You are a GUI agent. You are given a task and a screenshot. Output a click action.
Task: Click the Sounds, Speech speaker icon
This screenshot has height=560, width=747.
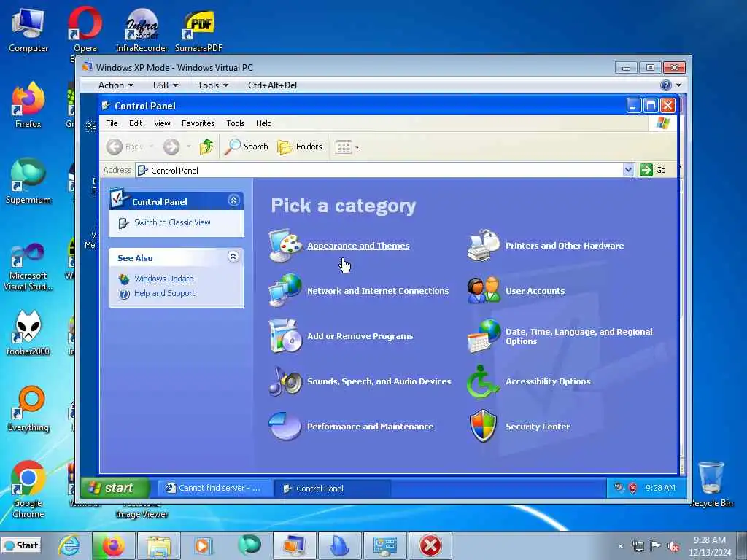[285, 381]
